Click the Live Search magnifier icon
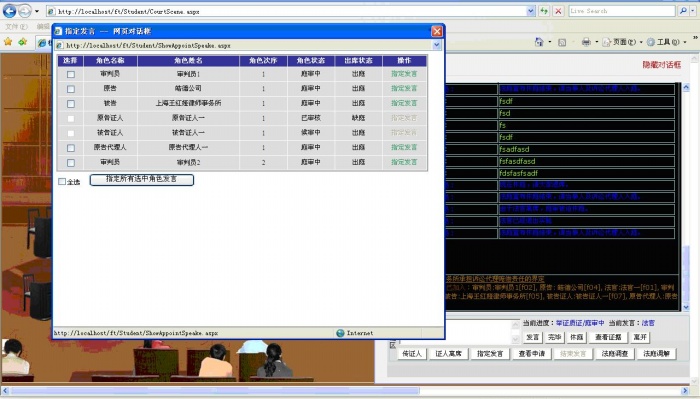The width and height of the screenshot is (700, 399). point(683,11)
